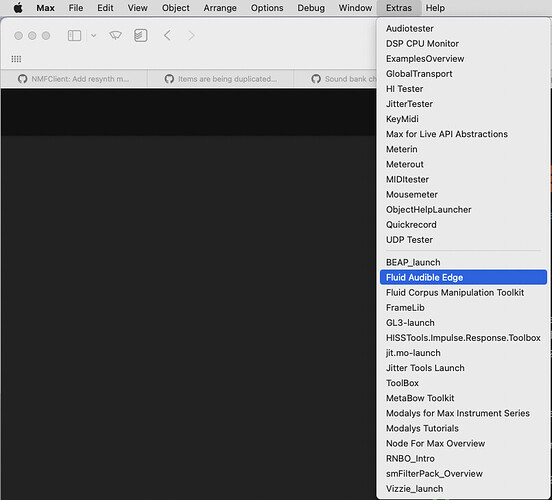552x500 pixels.
Task: Click highlighted Fluid Audible Edge item
Action: 463,277
